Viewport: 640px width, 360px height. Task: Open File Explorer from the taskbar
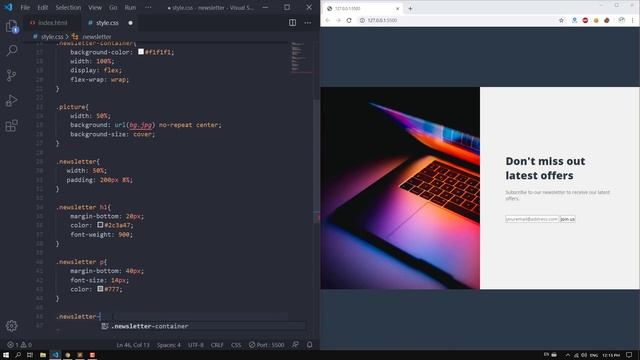coord(42,355)
